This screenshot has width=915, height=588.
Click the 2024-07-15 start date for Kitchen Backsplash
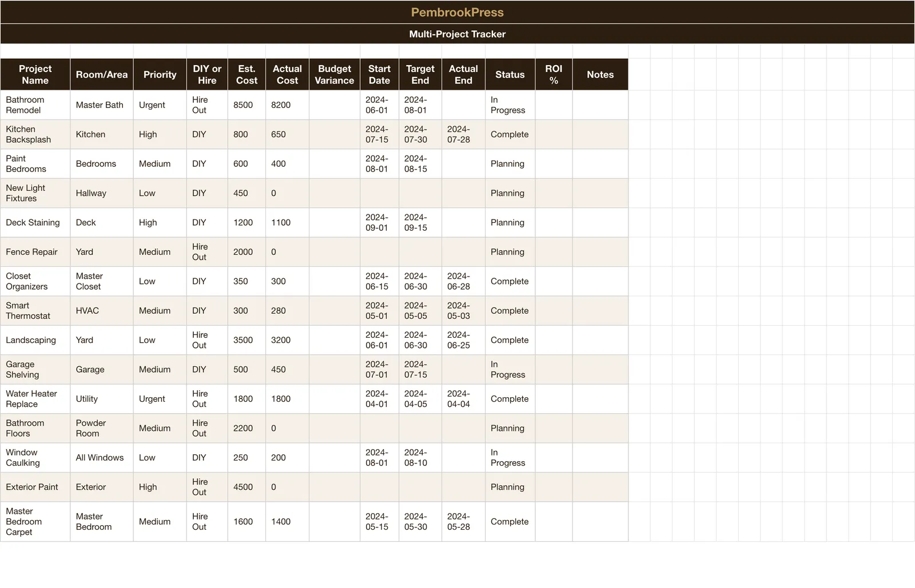pyautogui.click(x=379, y=134)
